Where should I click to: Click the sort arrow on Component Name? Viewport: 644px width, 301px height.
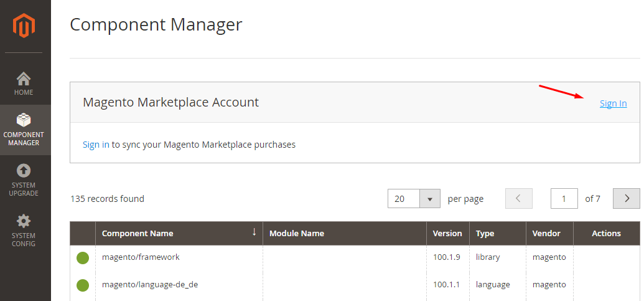pos(254,232)
